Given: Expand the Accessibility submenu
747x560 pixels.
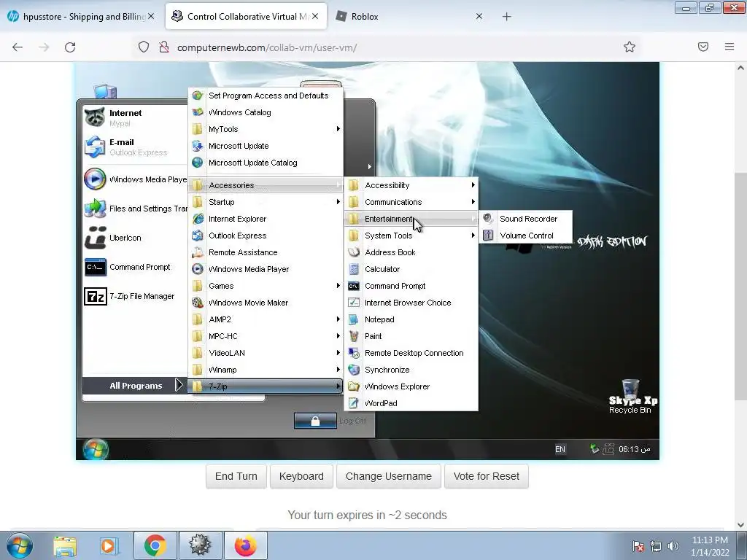Looking at the screenshot, I should (411, 185).
